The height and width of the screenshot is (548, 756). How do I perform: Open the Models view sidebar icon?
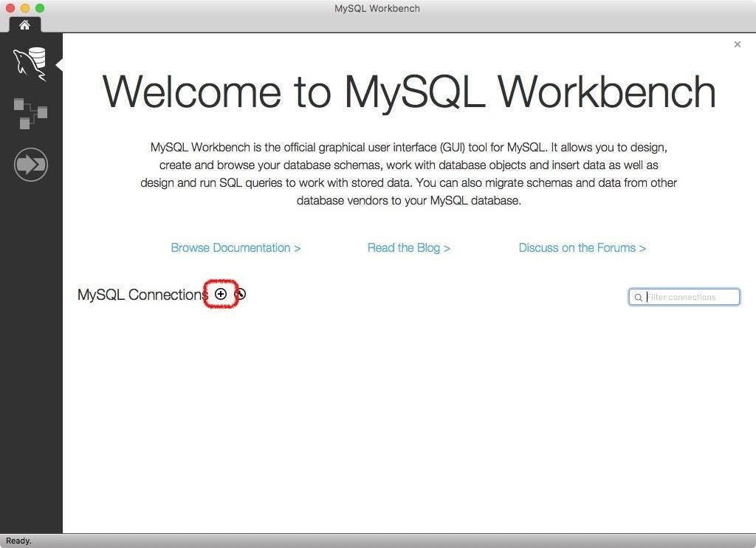point(30,113)
